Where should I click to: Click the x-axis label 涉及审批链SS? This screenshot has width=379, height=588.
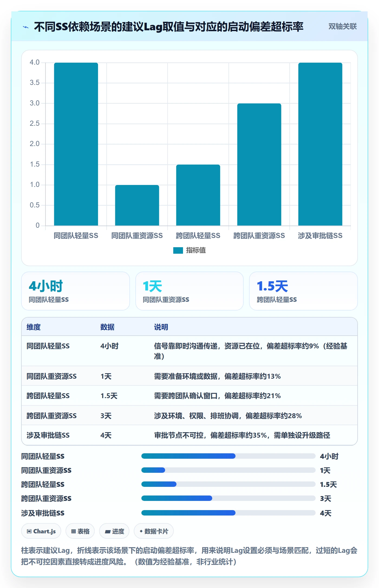[x=320, y=236]
